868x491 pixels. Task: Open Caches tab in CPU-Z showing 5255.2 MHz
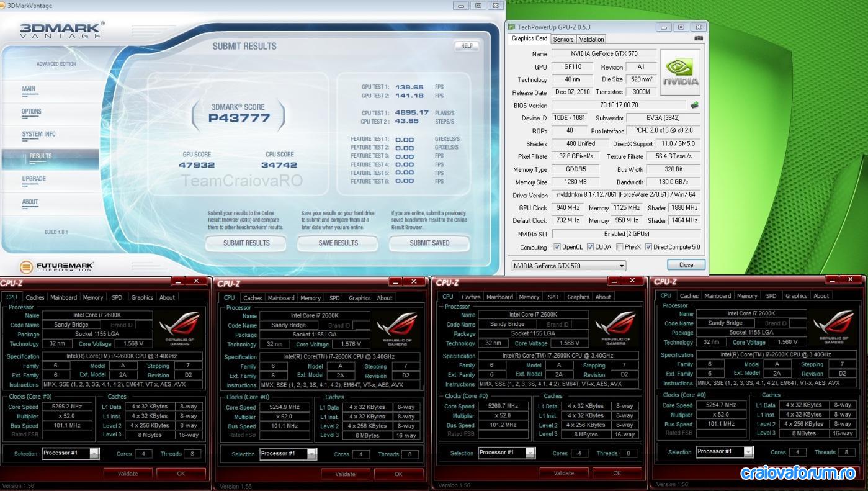pos(35,297)
